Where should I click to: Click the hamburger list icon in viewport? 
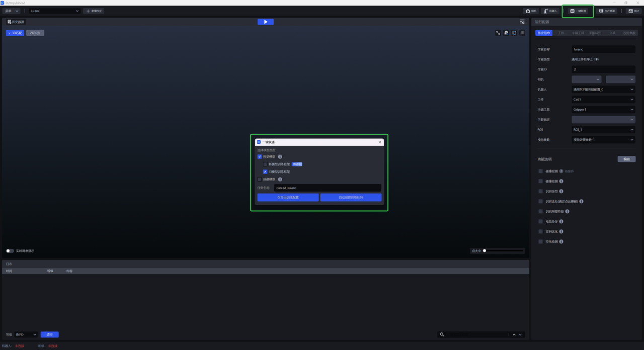coord(522,33)
